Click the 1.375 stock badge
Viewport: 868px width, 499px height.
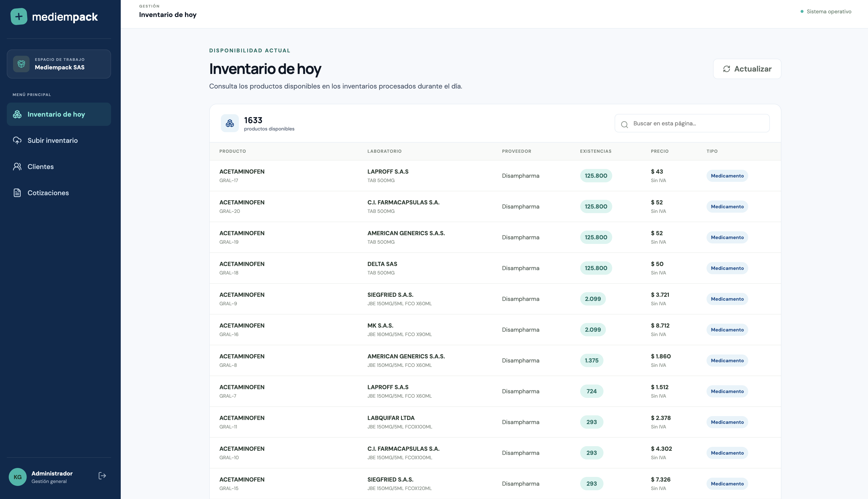(x=591, y=361)
